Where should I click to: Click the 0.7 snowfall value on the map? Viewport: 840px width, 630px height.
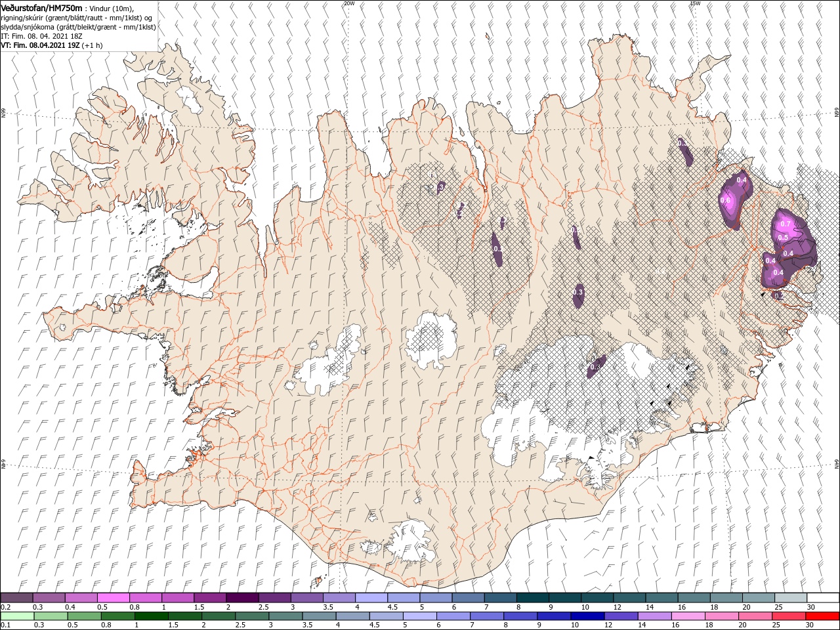(x=786, y=224)
